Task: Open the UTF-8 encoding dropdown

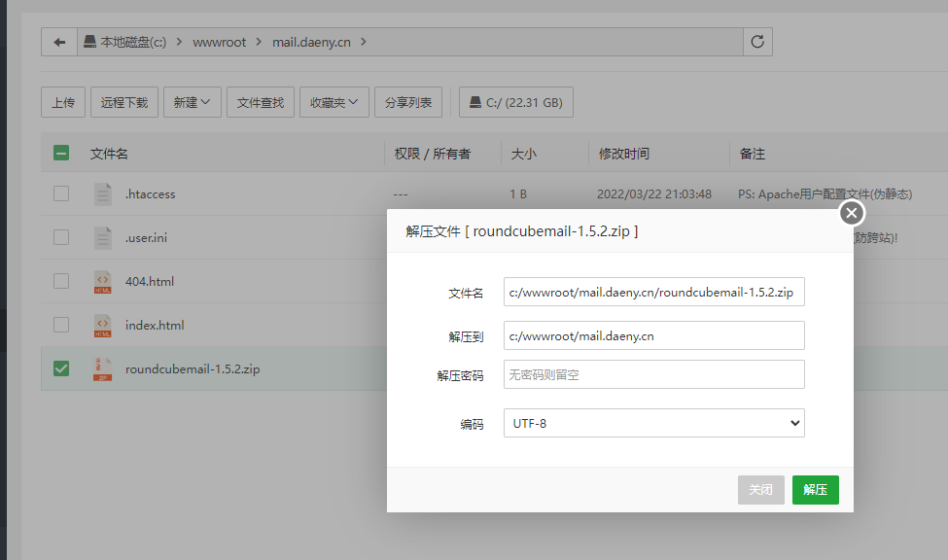Action: (653, 423)
